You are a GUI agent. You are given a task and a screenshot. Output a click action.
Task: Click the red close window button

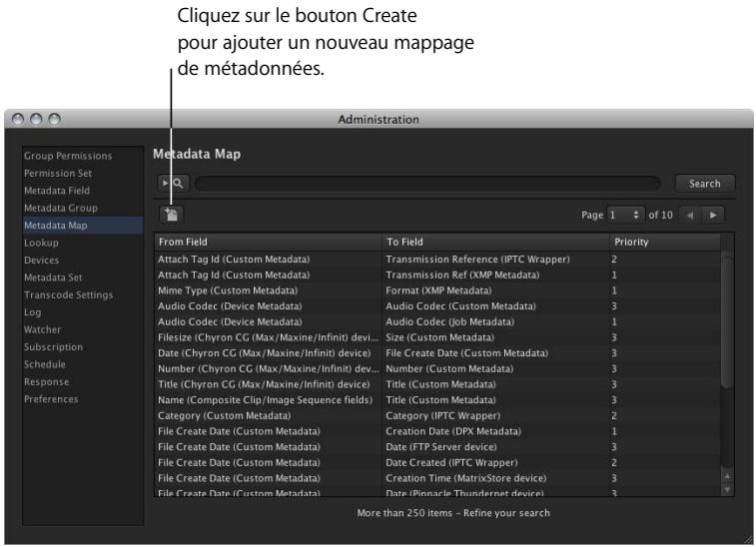click(x=18, y=119)
